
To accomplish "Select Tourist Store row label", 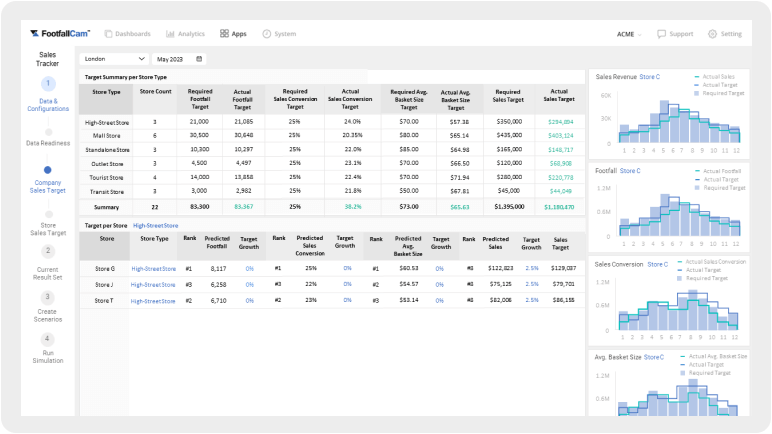I will (x=106, y=178).
